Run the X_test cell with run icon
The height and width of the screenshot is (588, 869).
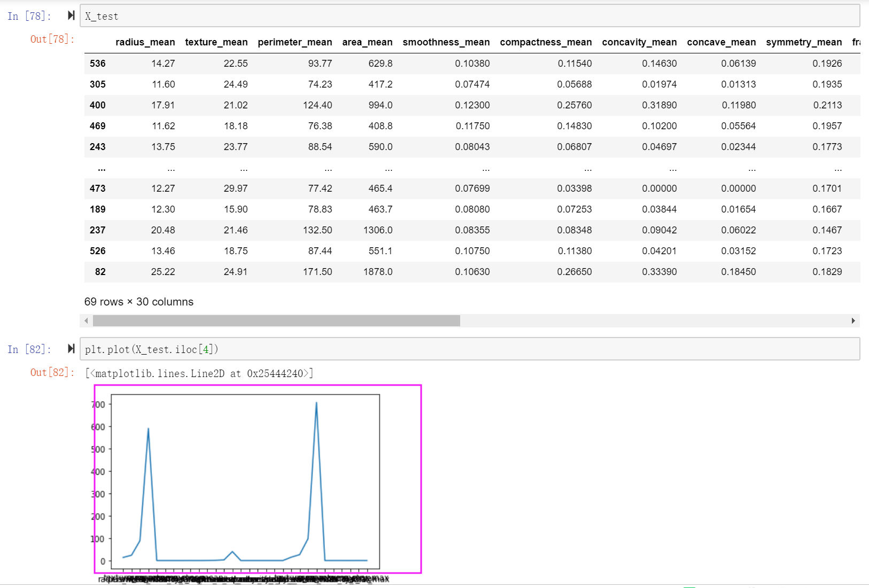pyautogui.click(x=71, y=15)
